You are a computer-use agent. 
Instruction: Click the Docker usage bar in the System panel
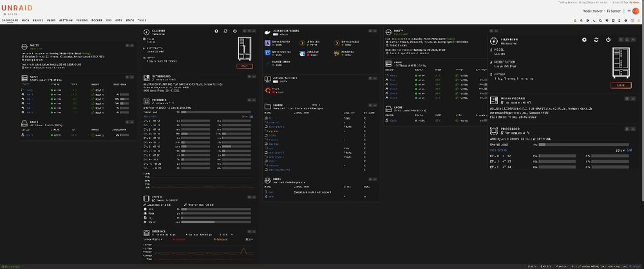click(216, 222)
